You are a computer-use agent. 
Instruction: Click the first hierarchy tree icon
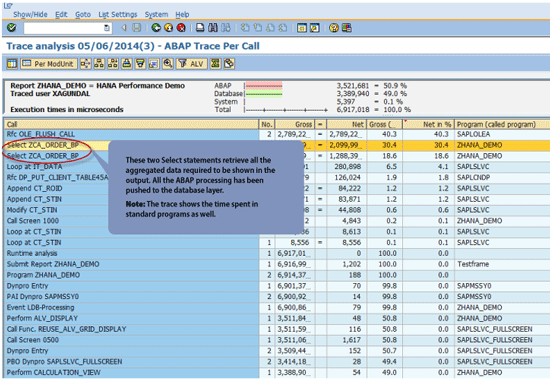click(99, 64)
